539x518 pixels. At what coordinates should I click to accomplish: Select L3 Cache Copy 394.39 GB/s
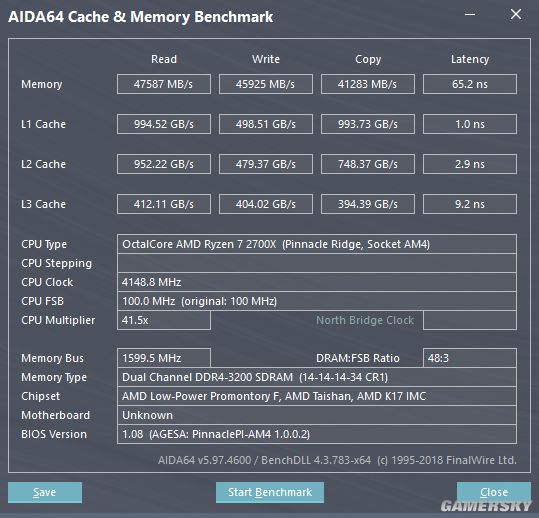[x=368, y=204]
